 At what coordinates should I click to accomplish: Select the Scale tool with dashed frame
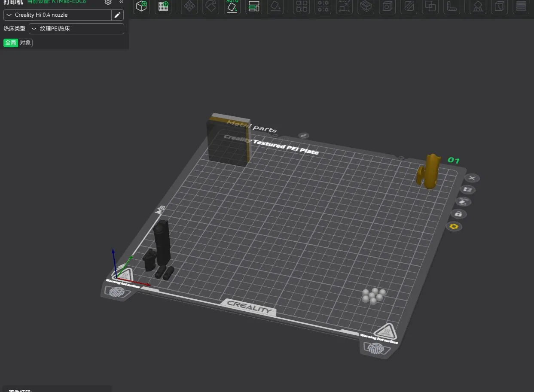coord(345,6)
